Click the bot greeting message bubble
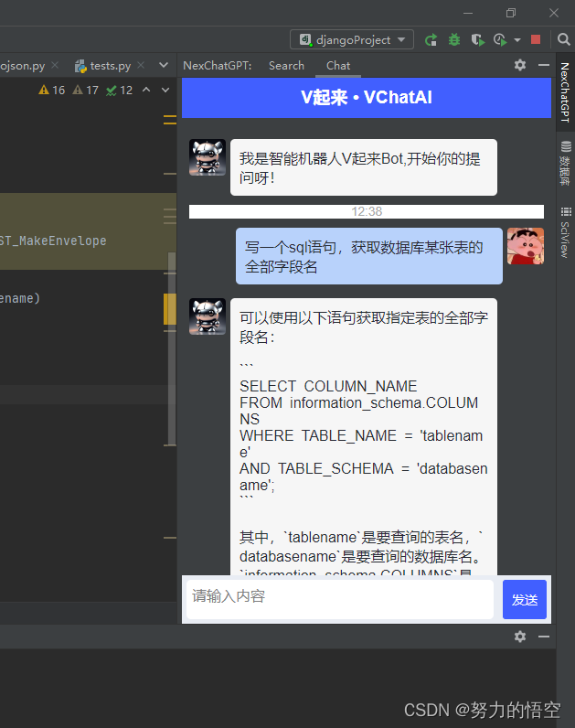The width and height of the screenshot is (575, 728). pyautogui.click(x=364, y=167)
